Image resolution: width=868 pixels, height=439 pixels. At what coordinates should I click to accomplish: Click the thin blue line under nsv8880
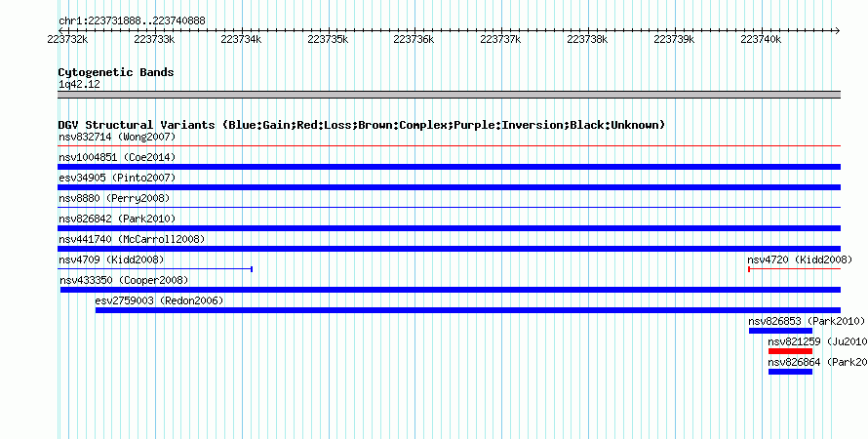coord(449,208)
